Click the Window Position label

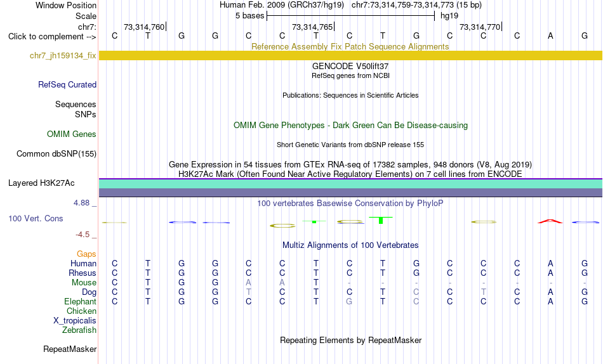click(x=66, y=5)
